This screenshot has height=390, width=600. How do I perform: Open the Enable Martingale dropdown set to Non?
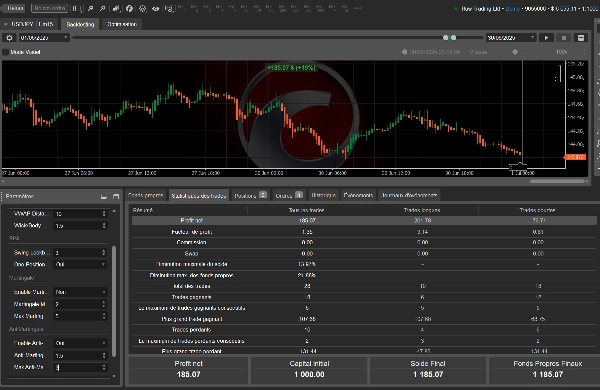pyautogui.click(x=80, y=292)
